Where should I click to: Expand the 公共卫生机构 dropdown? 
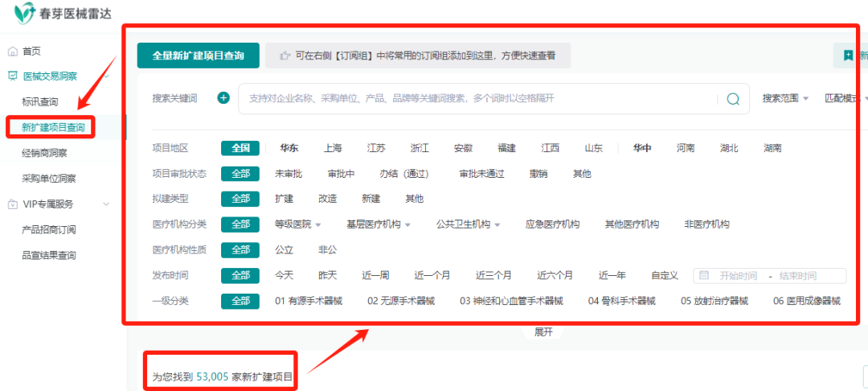[x=468, y=224]
